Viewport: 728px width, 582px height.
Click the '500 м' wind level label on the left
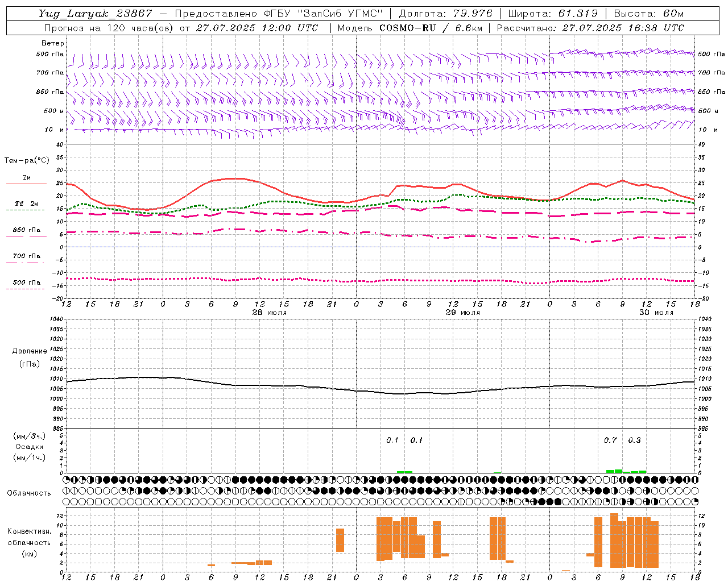(x=54, y=111)
